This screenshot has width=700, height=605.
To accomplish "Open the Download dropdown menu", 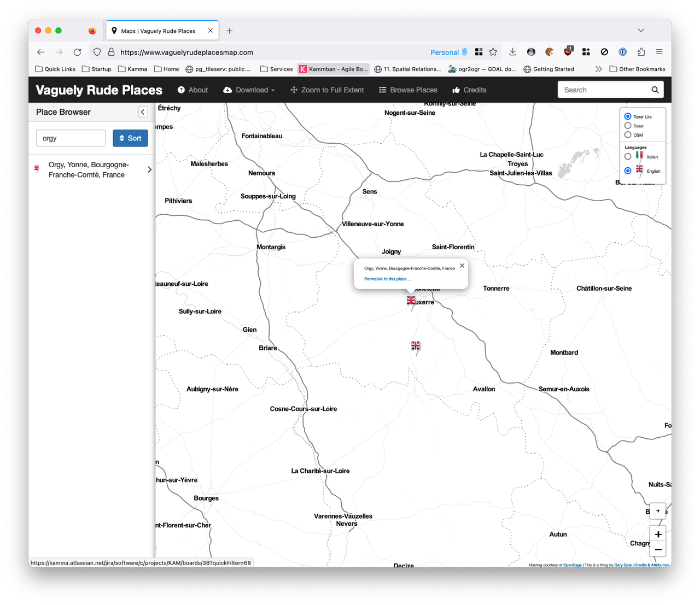I will 249,90.
